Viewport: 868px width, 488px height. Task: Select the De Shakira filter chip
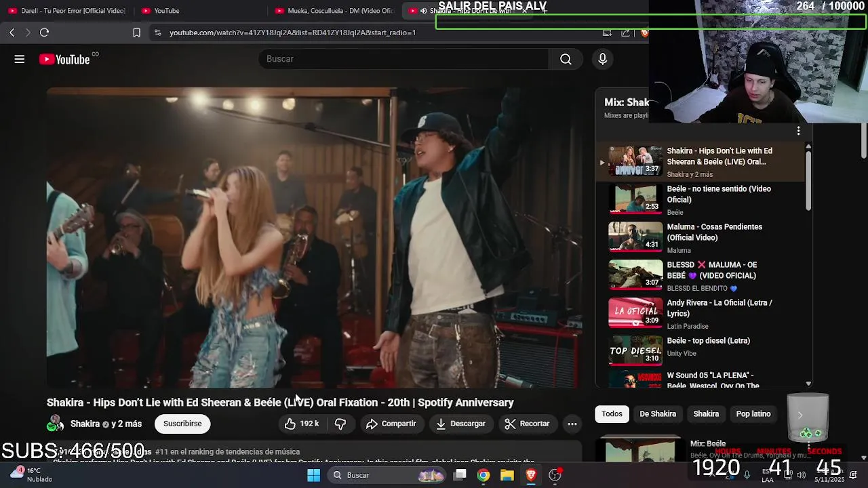pos(658,413)
